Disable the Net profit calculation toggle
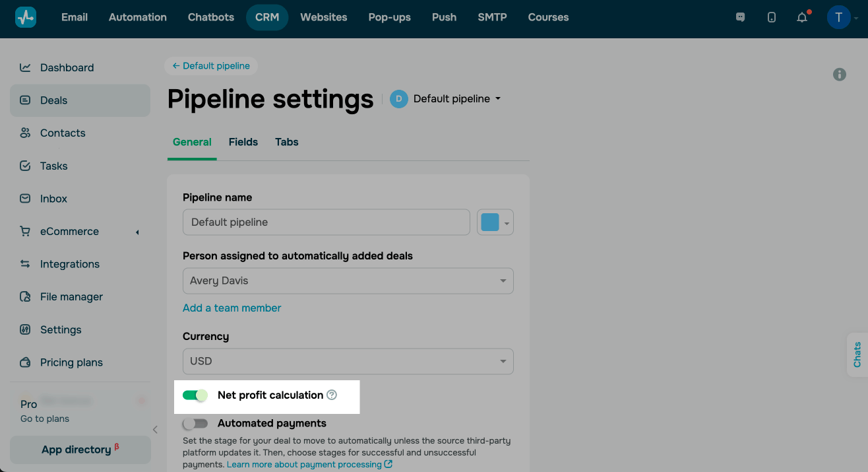This screenshot has height=472, width=868. point(195,395)
